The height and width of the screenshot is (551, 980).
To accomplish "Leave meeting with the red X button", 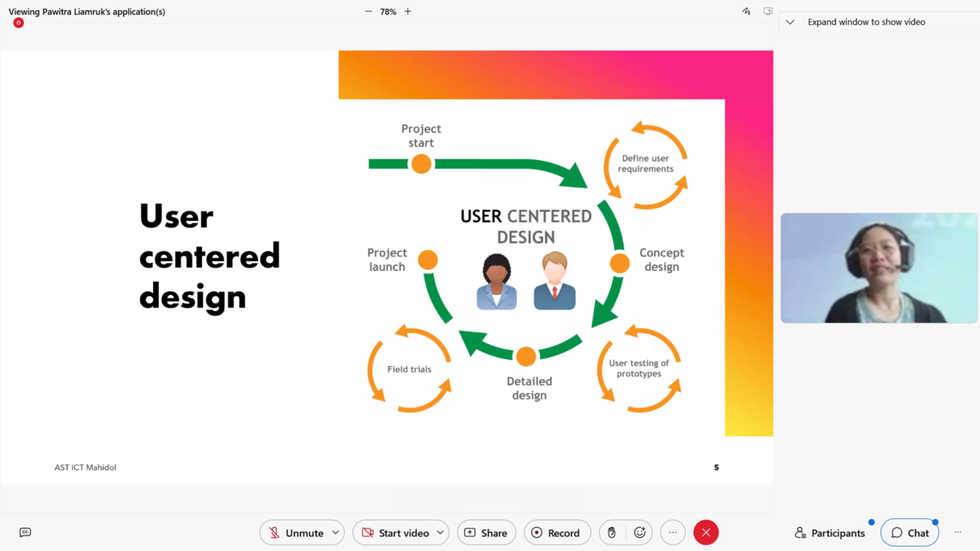I will coord(706,533).
